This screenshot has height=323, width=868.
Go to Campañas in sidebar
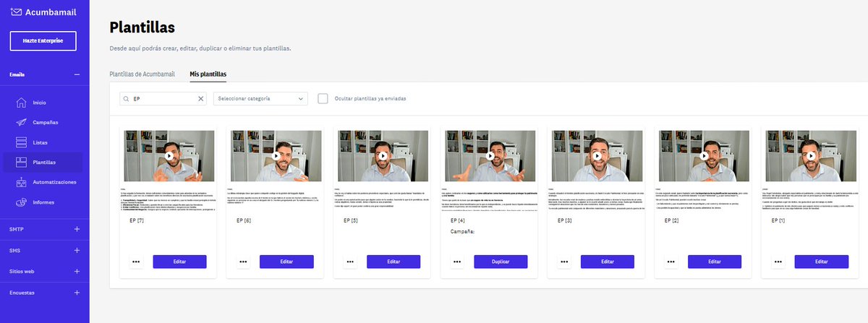click(x=46, y=122)
